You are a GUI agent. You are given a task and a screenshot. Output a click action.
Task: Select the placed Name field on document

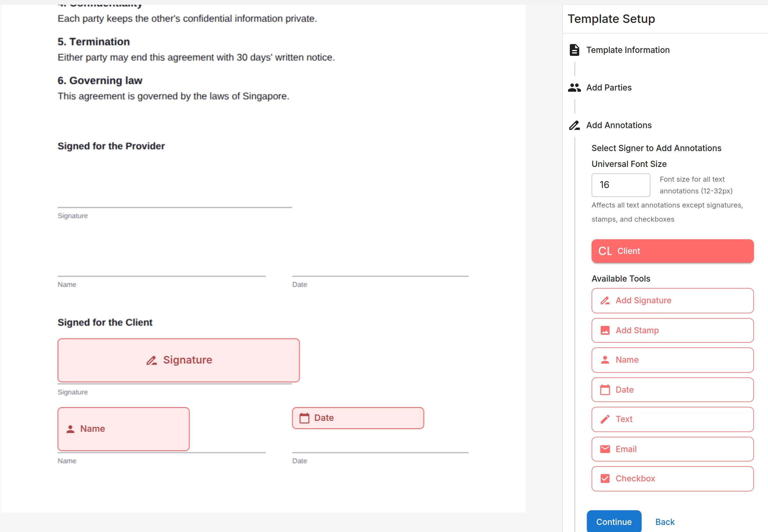[x=123, y=429]
